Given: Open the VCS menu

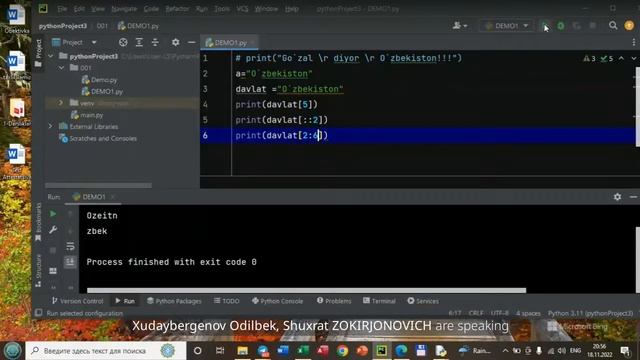Looking at the screenshot, I should click(x=242, y=9).
